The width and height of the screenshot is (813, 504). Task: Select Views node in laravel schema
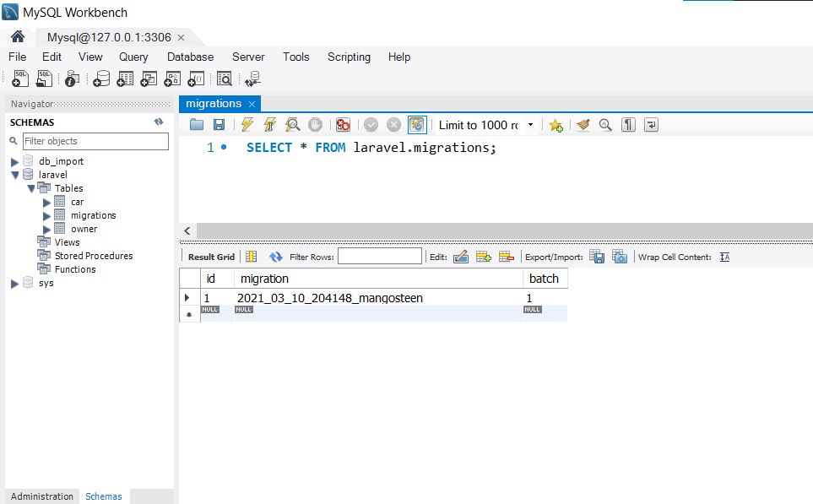tap(68, 242)
